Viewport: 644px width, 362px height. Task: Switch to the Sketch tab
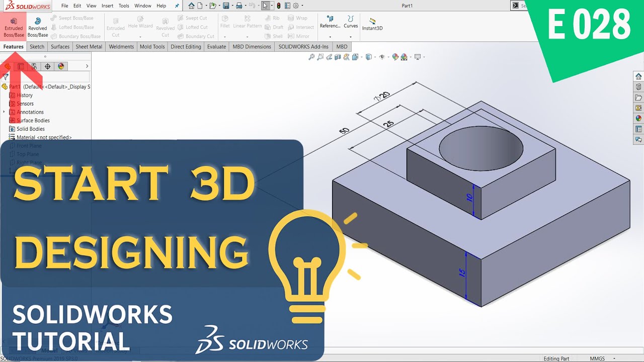37,47
